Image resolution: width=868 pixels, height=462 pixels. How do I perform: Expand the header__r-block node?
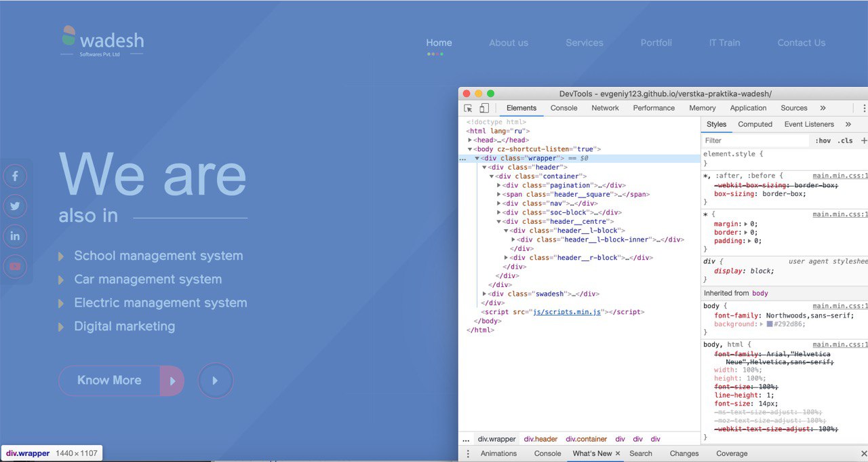pos(507,258)
